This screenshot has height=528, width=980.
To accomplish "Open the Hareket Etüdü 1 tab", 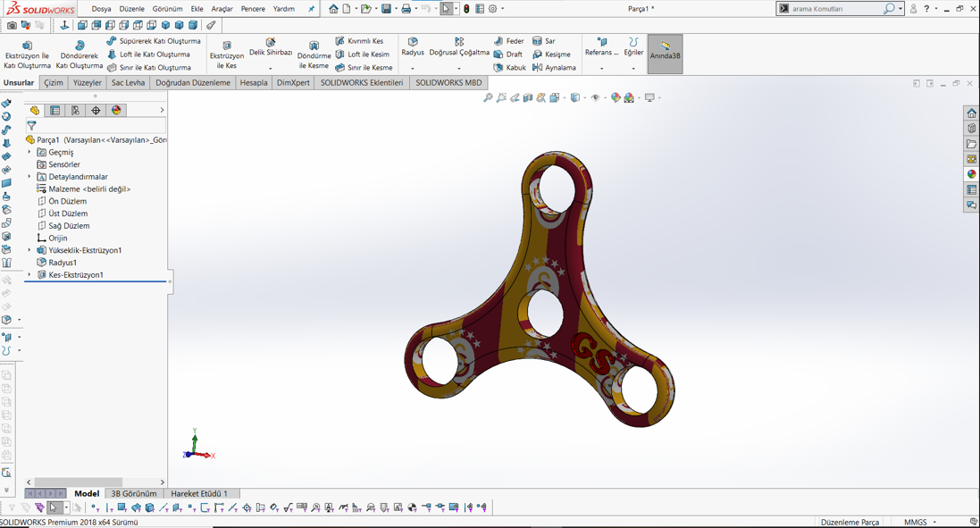I will 199,494.
